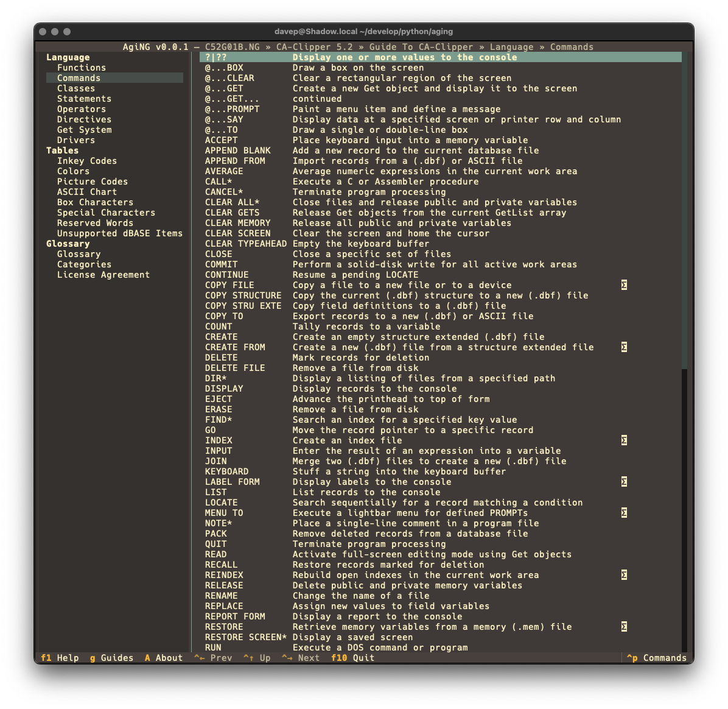Open the see-also icon for LABEL FORM
728x709 pixels.
click(x=623, y=481)
